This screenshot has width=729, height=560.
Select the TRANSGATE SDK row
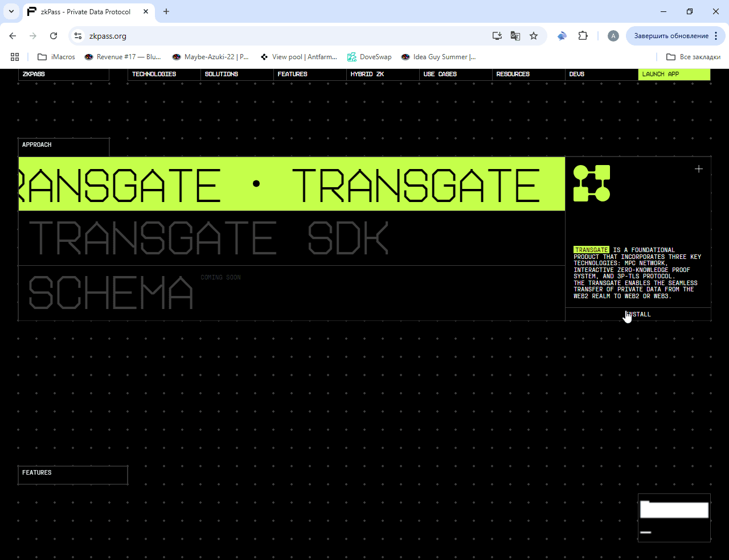pyautogui.click(x=292, y=238)
